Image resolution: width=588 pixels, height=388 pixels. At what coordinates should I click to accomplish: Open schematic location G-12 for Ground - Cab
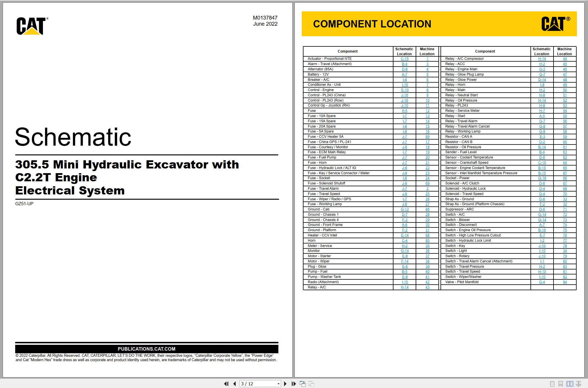(x=405, y=209)
